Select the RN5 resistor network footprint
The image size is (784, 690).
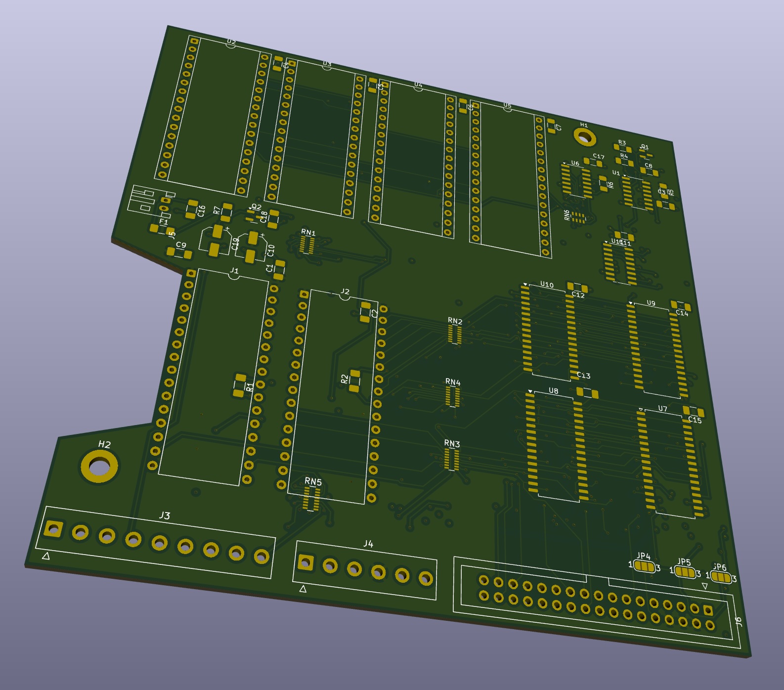pyautogui.click(x=311, y=498)
